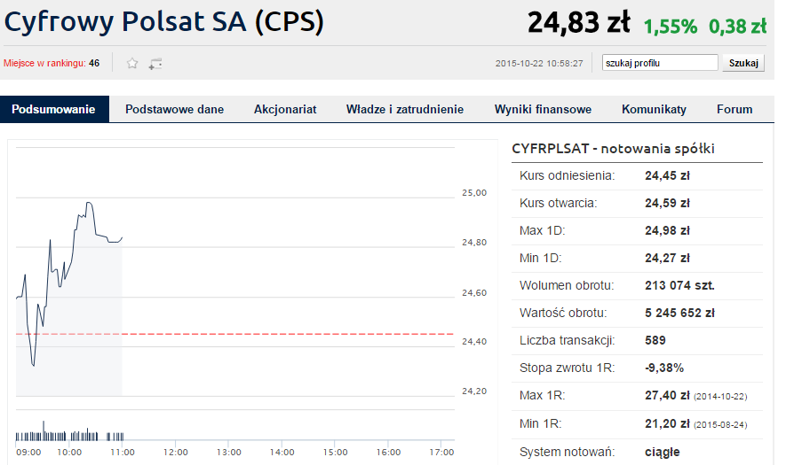Click the red dashed reference price line
The height and width of the screenshot is (465, 786).
click(x=235, y=334)
